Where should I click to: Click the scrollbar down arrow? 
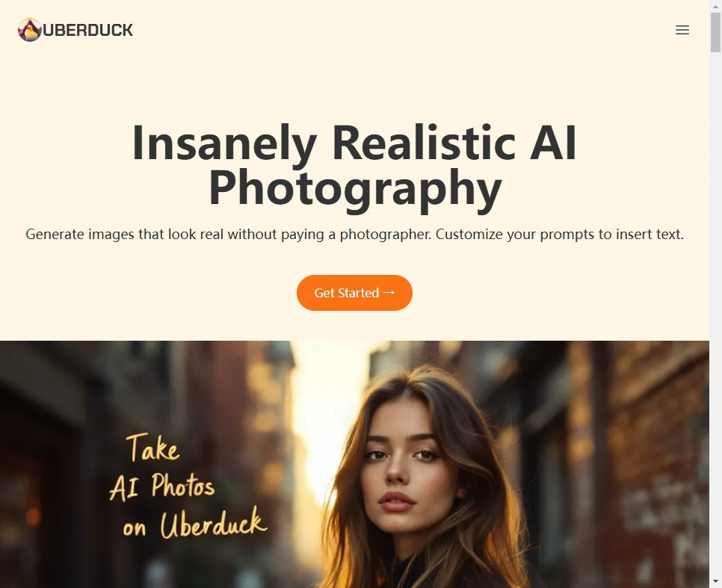715,582
